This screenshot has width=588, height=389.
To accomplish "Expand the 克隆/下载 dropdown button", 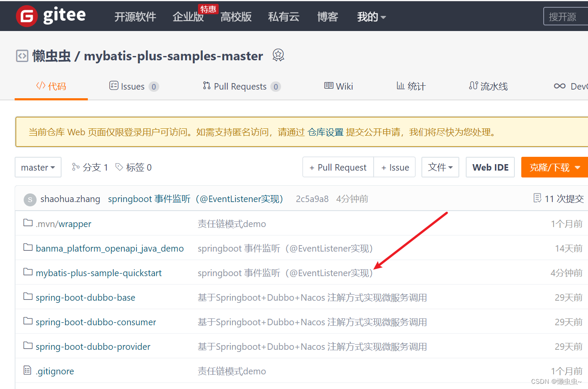I will coord(554,167).
